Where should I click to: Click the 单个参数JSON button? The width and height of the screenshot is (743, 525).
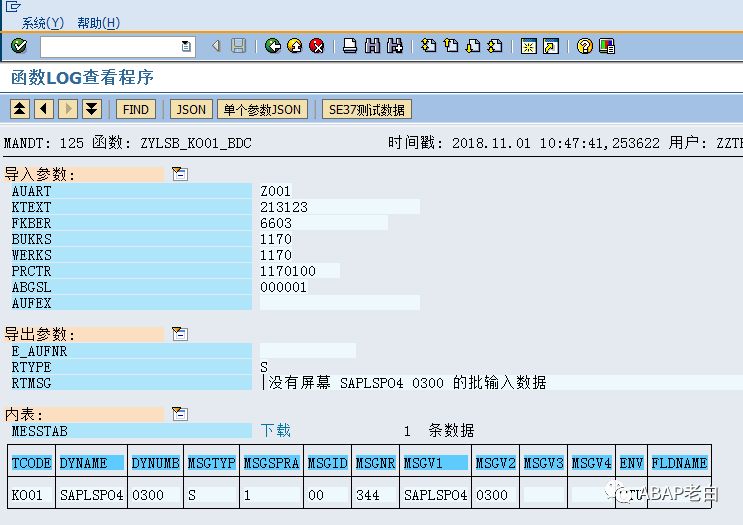point(262,109)
